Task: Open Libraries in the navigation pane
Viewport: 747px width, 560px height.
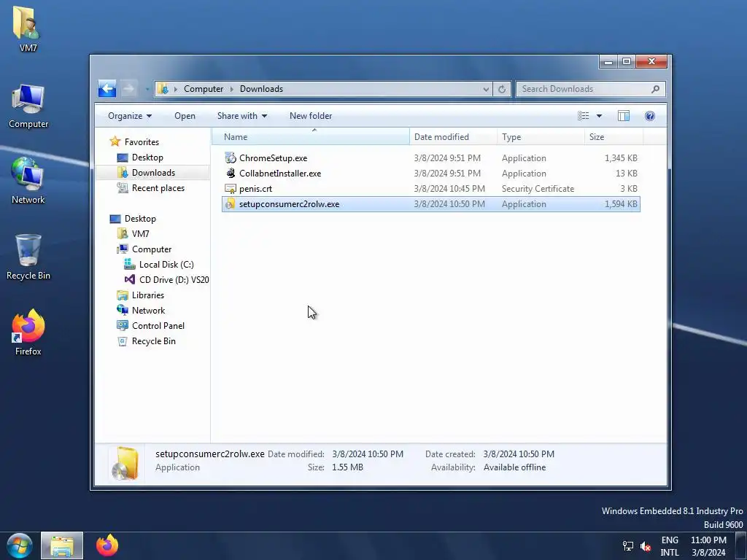Action: pyautogui.click(x=147, y=295)
